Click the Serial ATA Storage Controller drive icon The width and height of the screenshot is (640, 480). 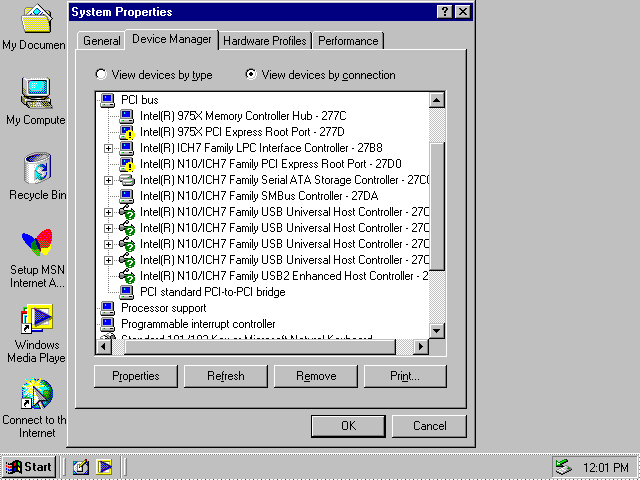click(127, 180)
